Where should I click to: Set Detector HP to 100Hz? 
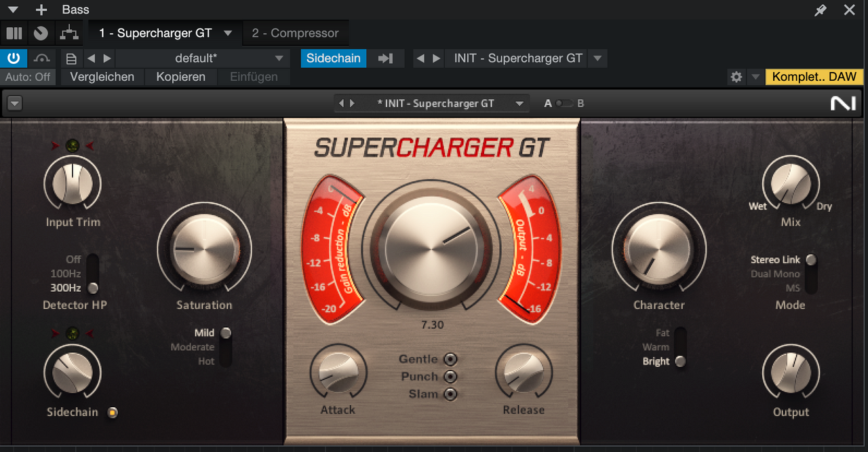pos(66,274)
